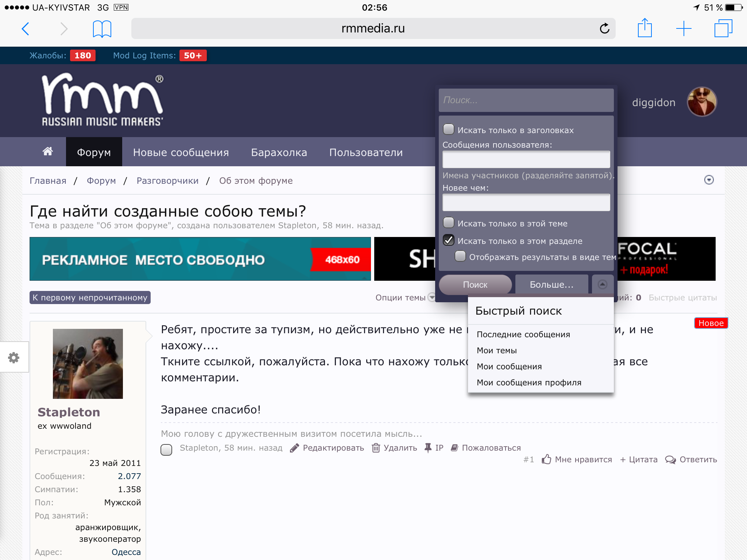Tap the Поиск... search input field
Image resolution: width=747 pixels, height=560 pixels.
coord(526,100)
